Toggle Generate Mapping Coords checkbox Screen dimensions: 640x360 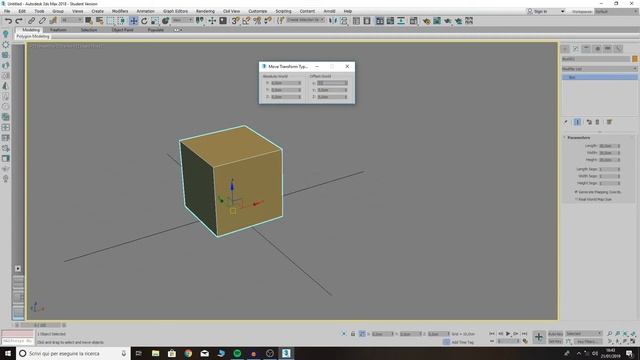click(576, 192)
